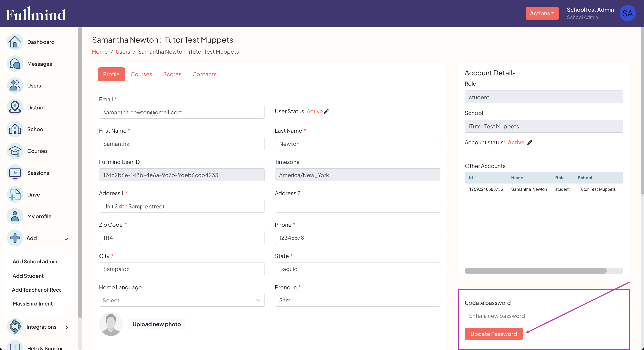
Task: Open the Actions dropdown
Action: (542, 13)
